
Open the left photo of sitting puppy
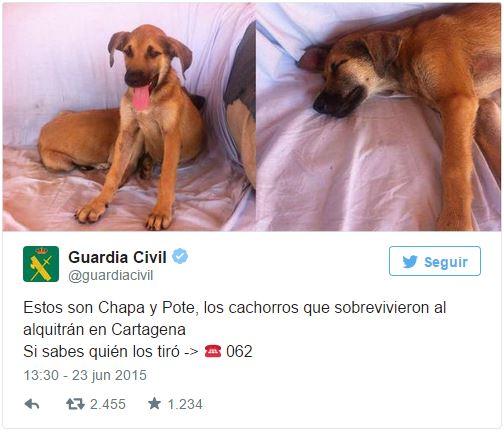coord(129,117)
